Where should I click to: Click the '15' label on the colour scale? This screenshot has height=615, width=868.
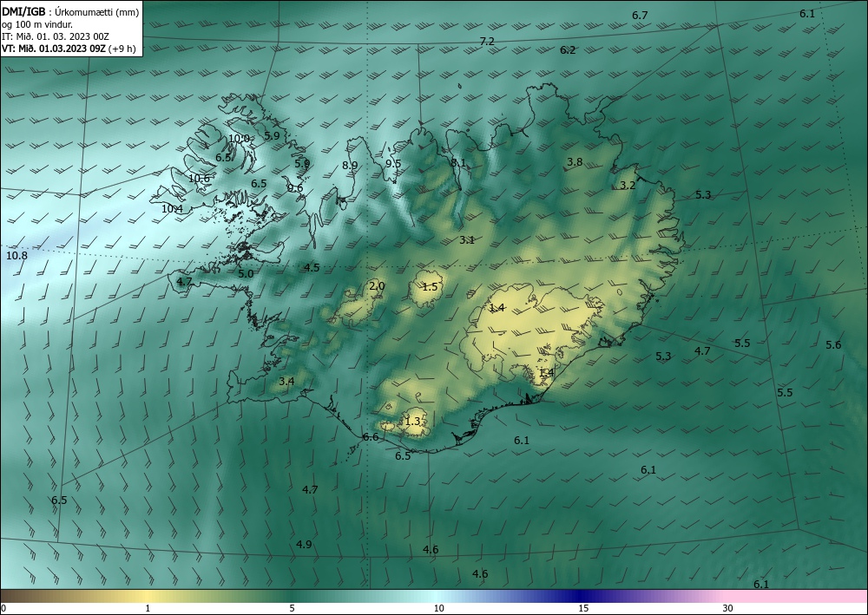click(583, 609)
